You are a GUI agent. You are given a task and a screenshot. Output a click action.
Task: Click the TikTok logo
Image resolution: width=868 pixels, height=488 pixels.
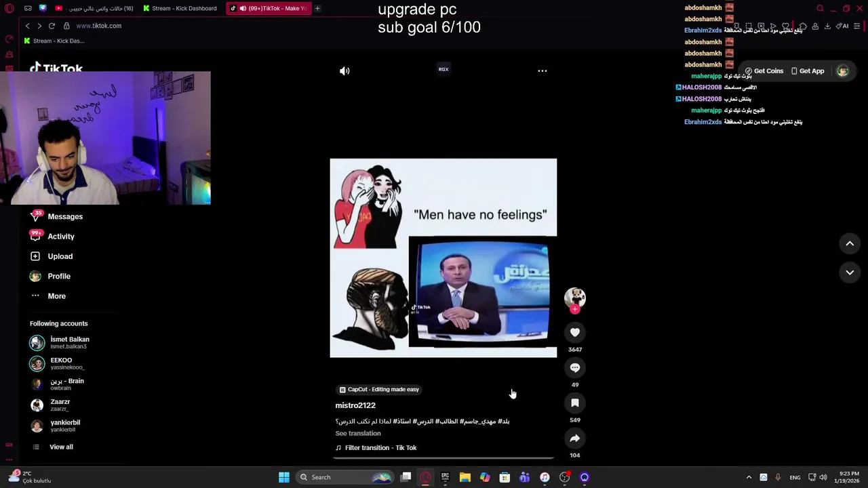[56, 68]
